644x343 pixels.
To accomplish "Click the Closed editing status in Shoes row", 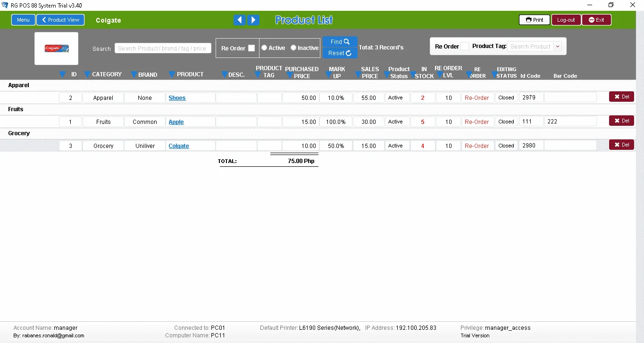I will [506, 98].
